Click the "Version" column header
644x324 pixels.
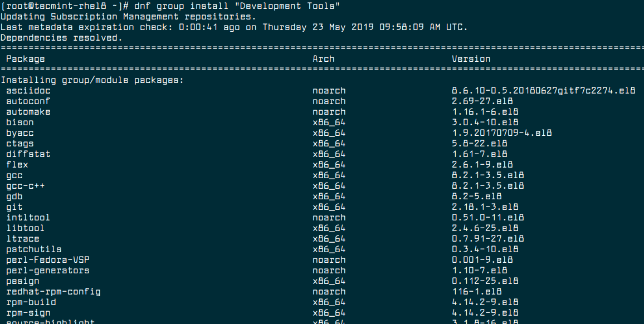(x=471, y=59)
